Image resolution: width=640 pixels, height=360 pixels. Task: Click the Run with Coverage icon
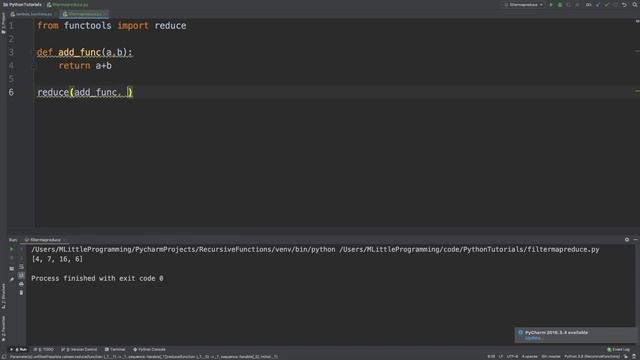click(568, 4)
